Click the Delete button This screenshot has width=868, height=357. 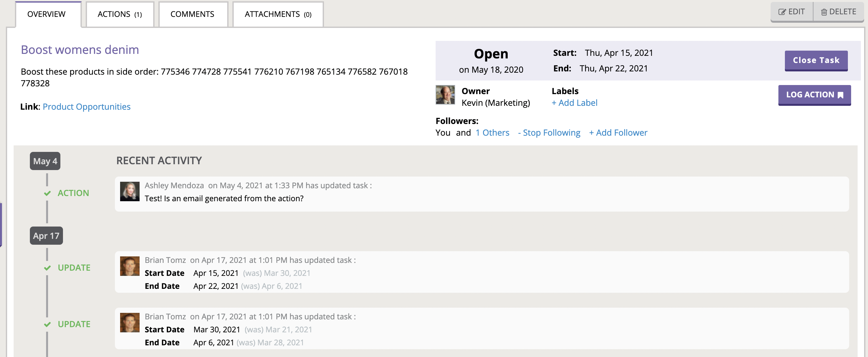coord(838,12)
